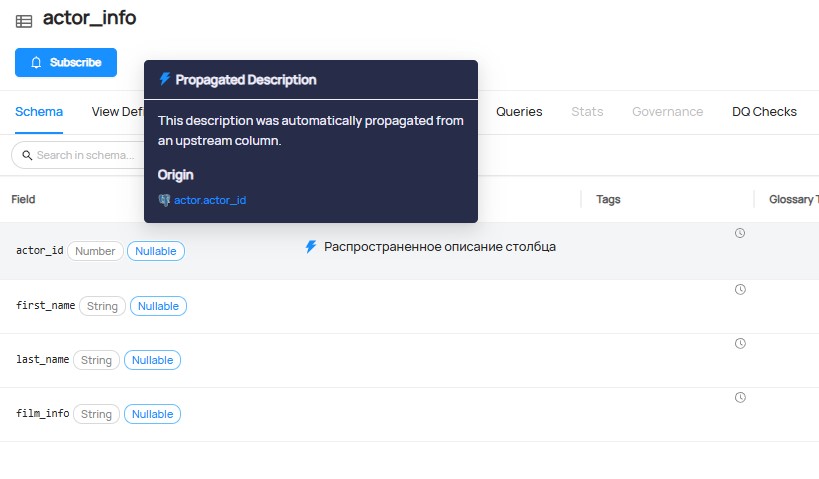Click the clock history icon for last_name
Image resolution: width=819 pixels, height=479 pixels.
click(740, 343)
